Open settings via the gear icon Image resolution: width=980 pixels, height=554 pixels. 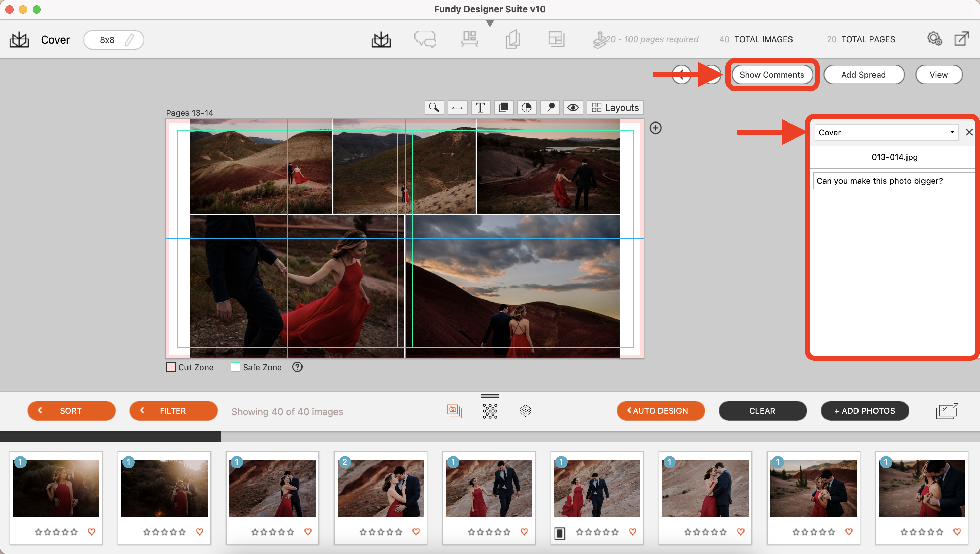click(x=934, y=39)
